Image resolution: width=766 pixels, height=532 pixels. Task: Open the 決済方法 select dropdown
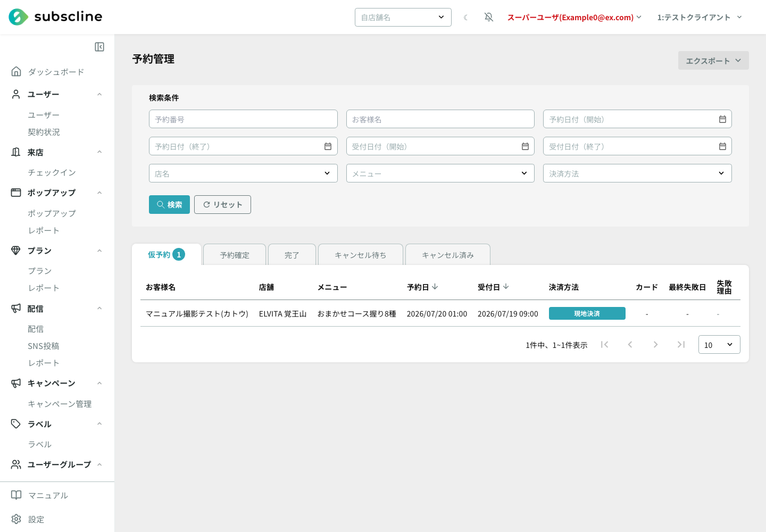pyautogui.click(x=637, y=173)
